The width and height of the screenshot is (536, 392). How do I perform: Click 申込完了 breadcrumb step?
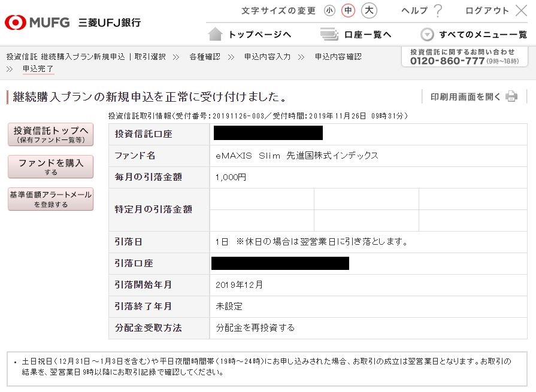38,69
